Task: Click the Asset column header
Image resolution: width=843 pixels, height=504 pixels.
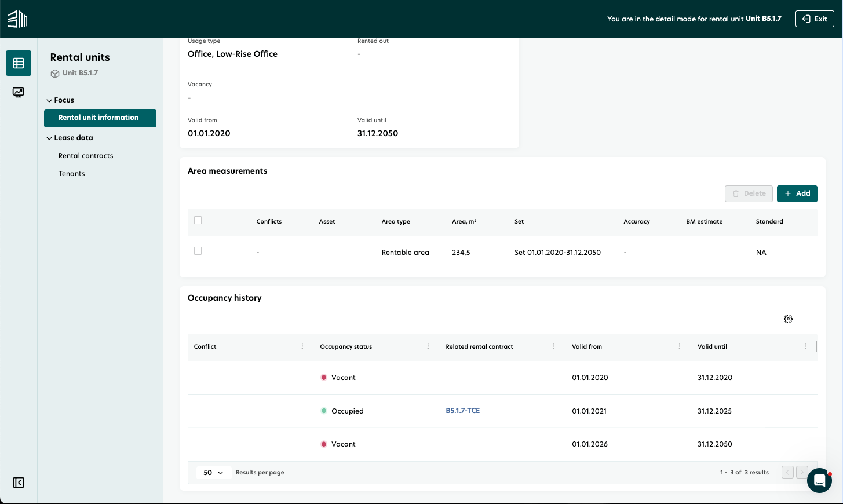Action: coord(327,221)
